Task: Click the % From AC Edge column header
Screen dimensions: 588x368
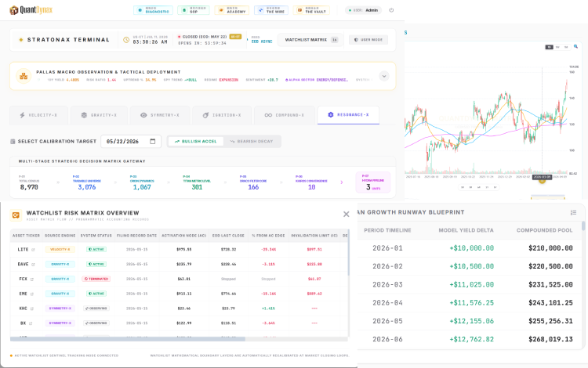Action: point(268,236)
